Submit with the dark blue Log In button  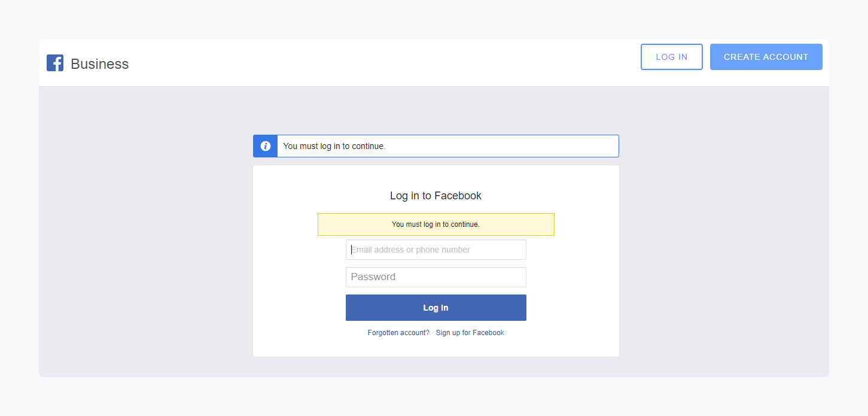(435, 308)
